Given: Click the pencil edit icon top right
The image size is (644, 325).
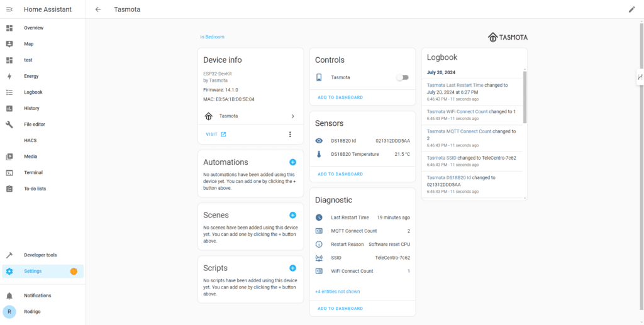Looking at the screenshot, I should click(x=631, y=9).
